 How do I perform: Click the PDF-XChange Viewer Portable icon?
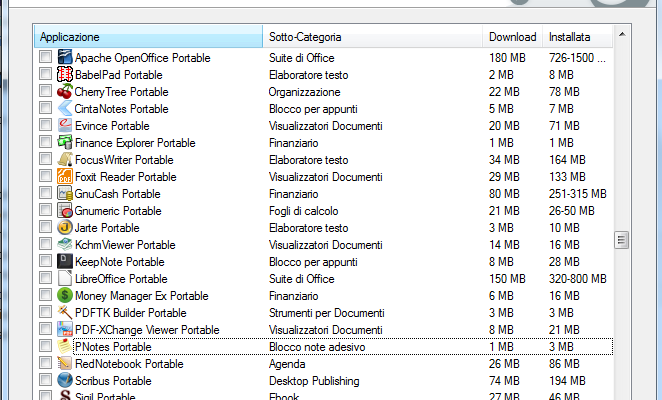pos(65,329)
